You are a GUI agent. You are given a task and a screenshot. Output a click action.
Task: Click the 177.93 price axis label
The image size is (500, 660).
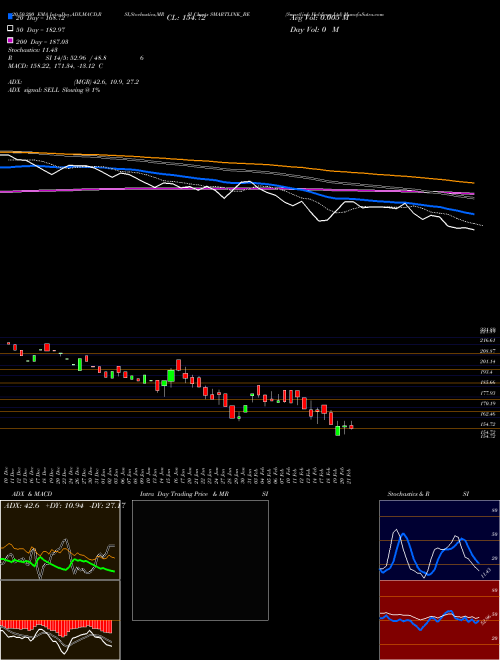(x=487, y=393)
